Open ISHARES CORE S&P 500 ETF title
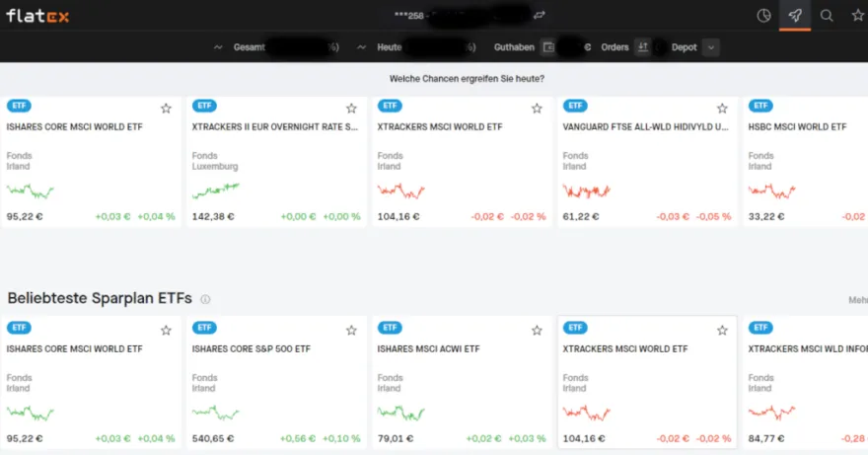Screen dimensions: 868x455 pyautogui.click(x=252, y=349)
